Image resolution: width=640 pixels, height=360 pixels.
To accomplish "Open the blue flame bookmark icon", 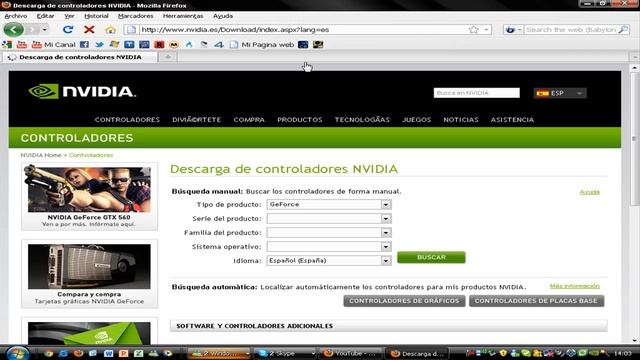I will coord(189,44).
